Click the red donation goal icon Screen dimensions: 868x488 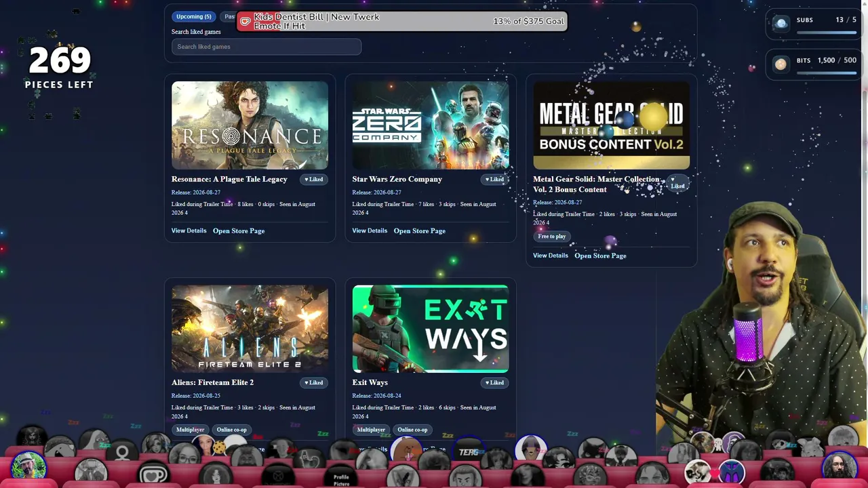245,22
